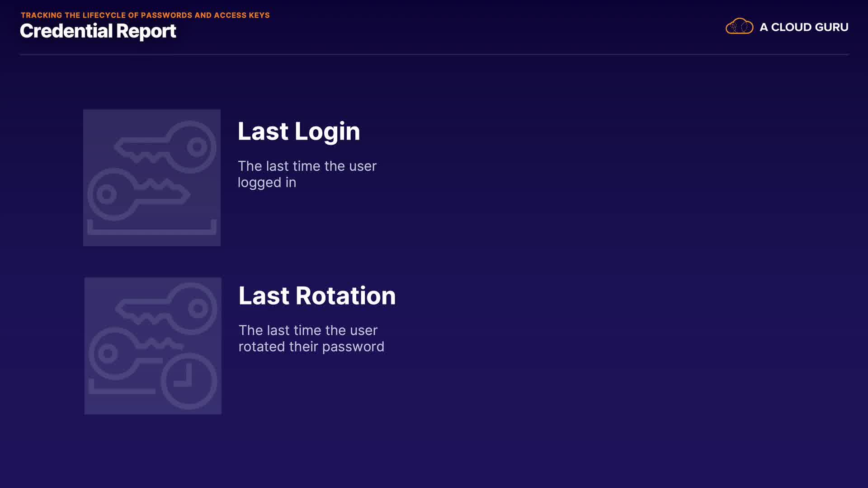This screenshot has height=488, width=868.
Task: Click the "logged in" text line
Action: [x=267, y=183]
